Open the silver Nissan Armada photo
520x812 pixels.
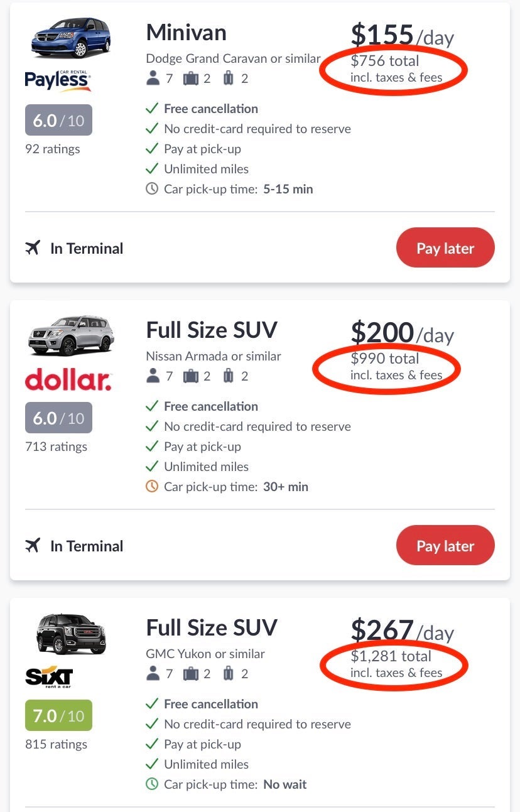71,335
